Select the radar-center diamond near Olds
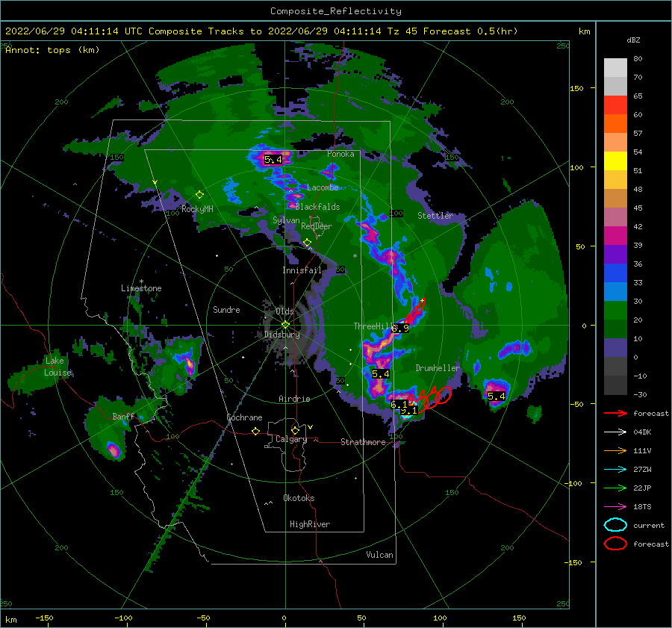 285,325
